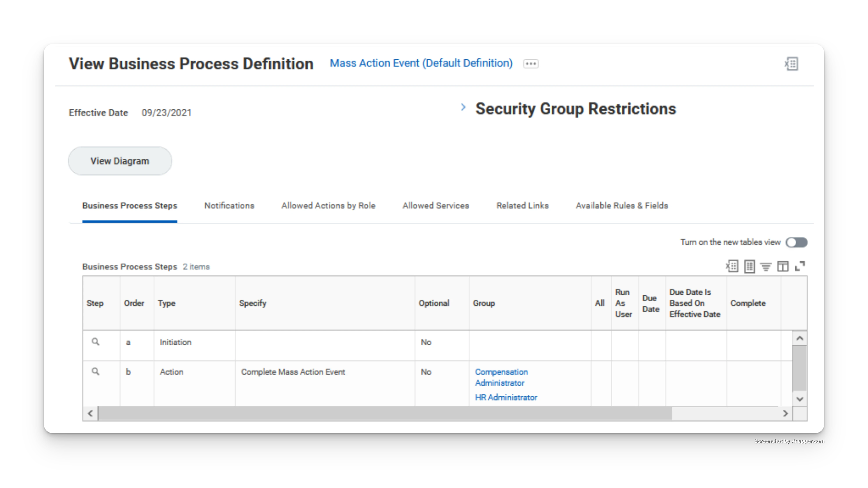Click the View Diagram button
The height and width of the screenshot is (488, 868).
[120, 161]
